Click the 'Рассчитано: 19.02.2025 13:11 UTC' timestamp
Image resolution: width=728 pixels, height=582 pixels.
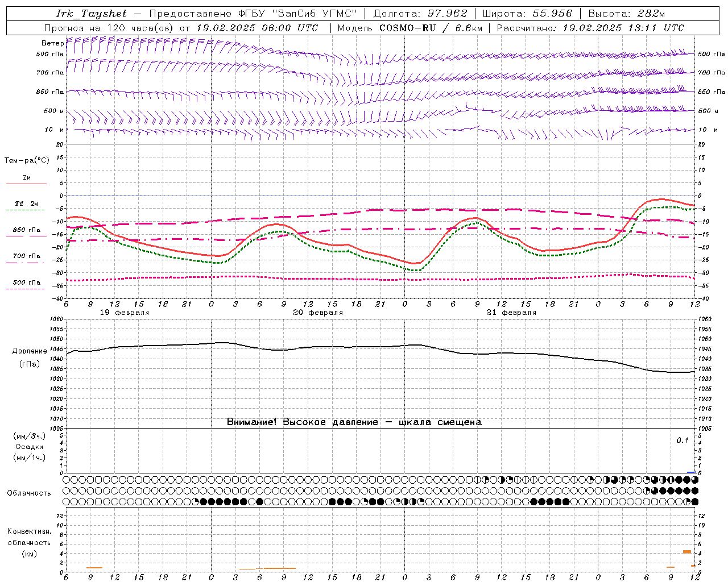click(x=590, y=28)
